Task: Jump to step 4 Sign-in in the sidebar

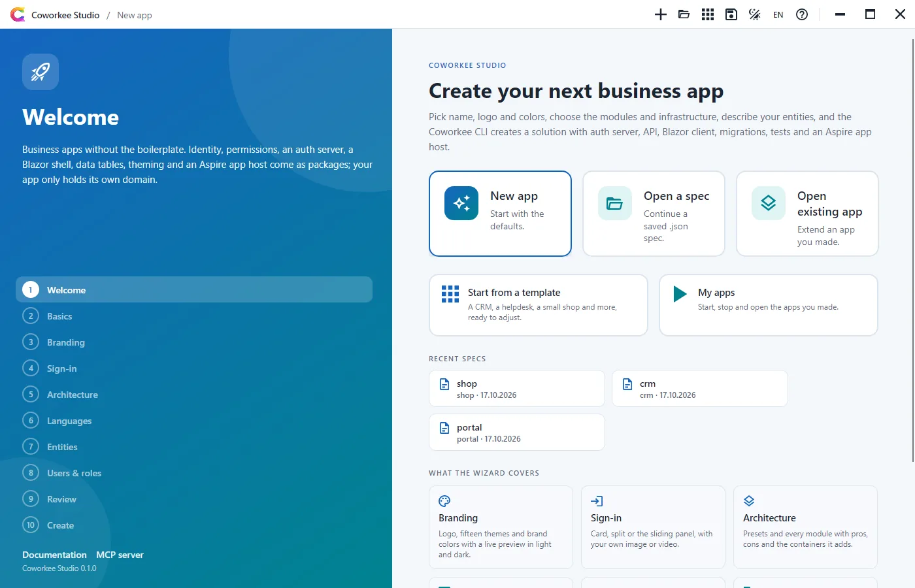Action: (194, 368)
